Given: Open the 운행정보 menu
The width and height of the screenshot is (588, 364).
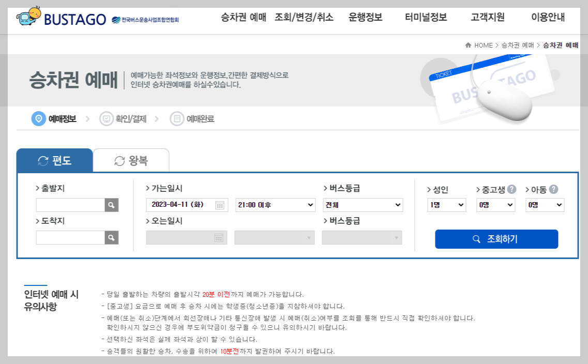Looking at the screenshot, I should 365,17.
